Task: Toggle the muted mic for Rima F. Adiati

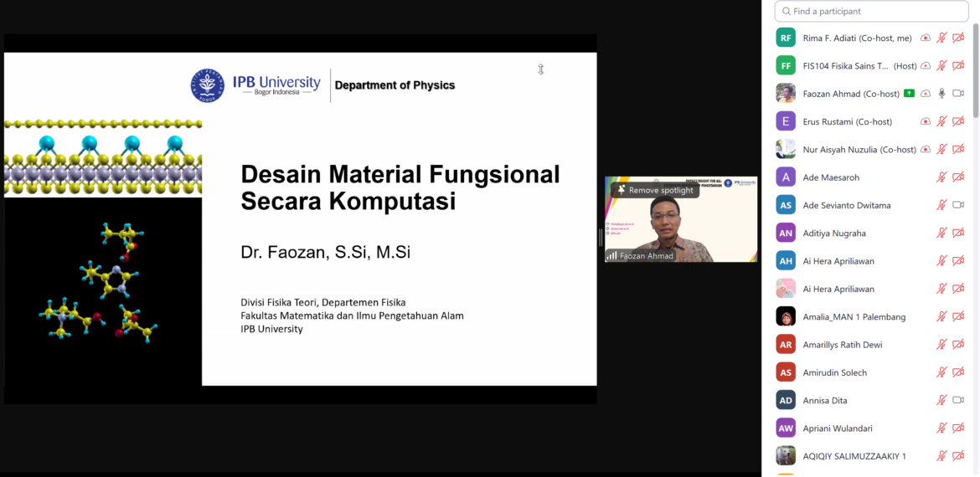Action: pyautogui.click(x=941, y=38)
